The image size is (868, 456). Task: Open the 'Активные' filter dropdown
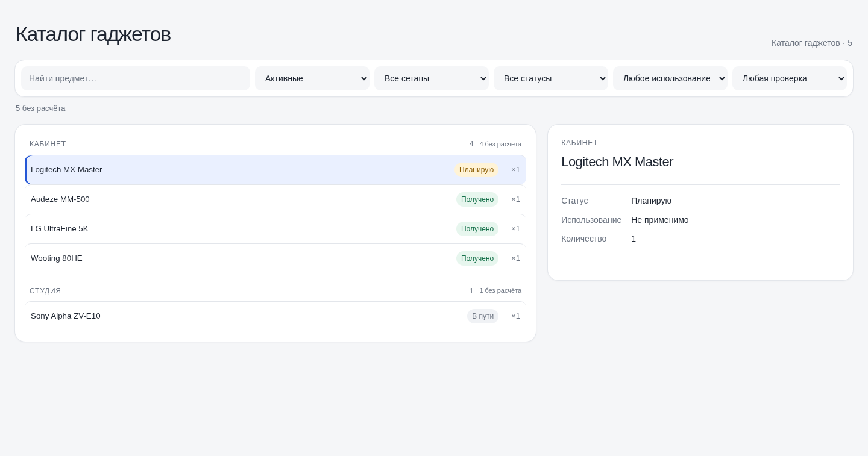pyautogui.click(x=312, y=78)
